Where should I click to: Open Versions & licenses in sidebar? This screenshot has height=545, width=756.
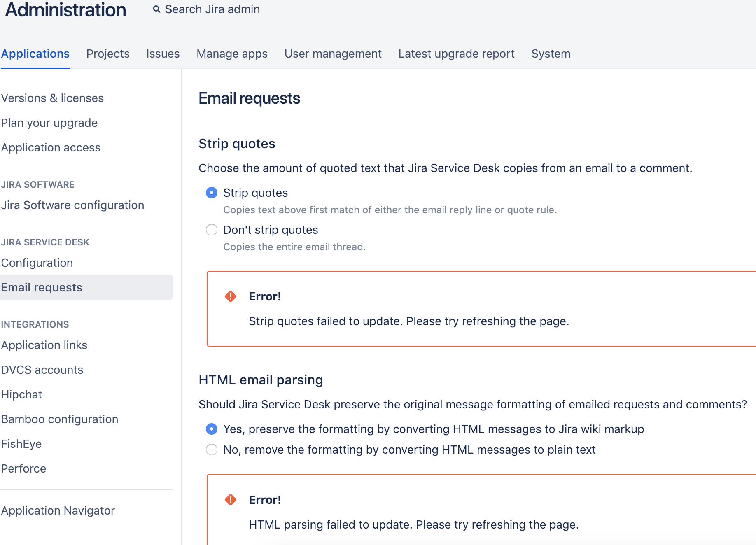[x=52, y=98]
